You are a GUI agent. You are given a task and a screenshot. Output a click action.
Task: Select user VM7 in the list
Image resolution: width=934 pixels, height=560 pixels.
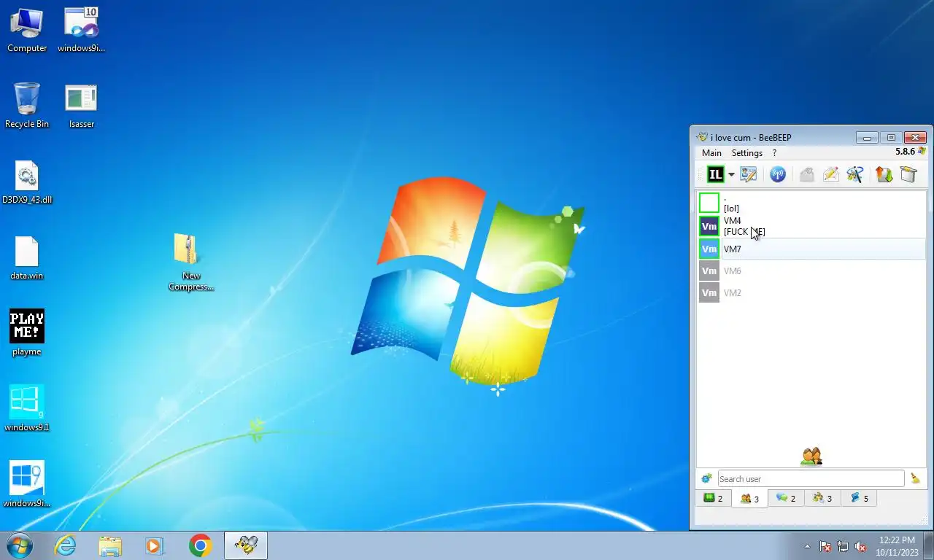811,249
